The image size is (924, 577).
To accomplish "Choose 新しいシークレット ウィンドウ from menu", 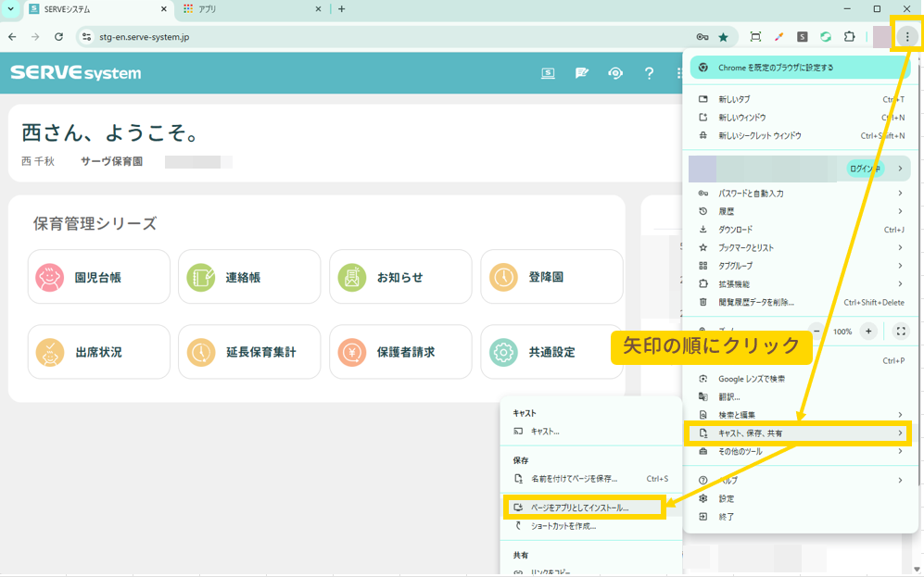I will tap(760, 135).
